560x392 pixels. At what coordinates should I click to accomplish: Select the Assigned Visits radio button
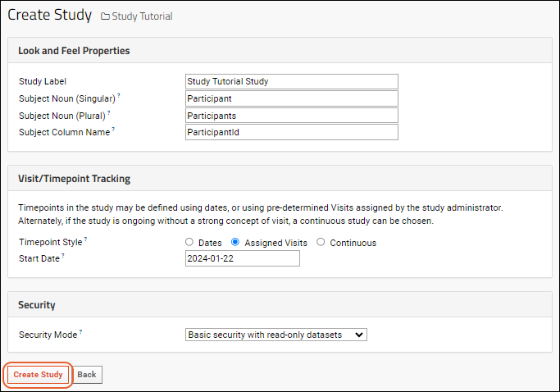point(235,242)
